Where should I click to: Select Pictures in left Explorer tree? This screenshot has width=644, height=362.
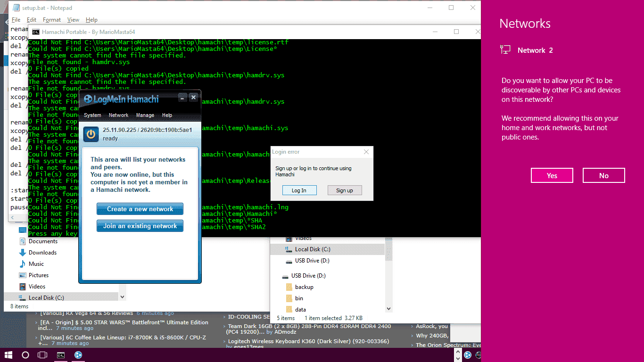(39, 275)
